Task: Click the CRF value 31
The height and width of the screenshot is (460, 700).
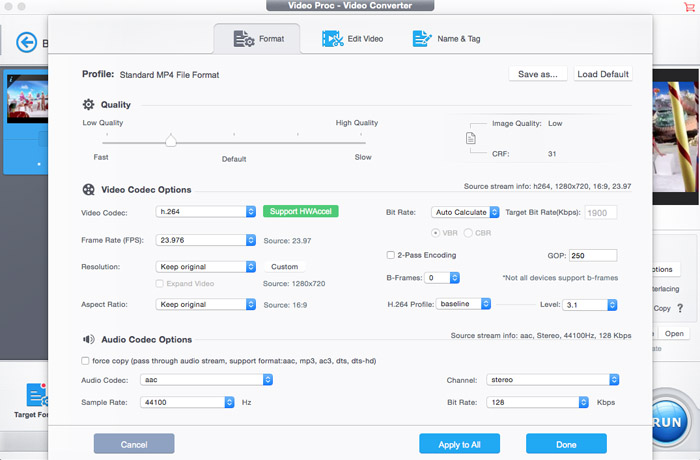Action: tap(552, 154)
